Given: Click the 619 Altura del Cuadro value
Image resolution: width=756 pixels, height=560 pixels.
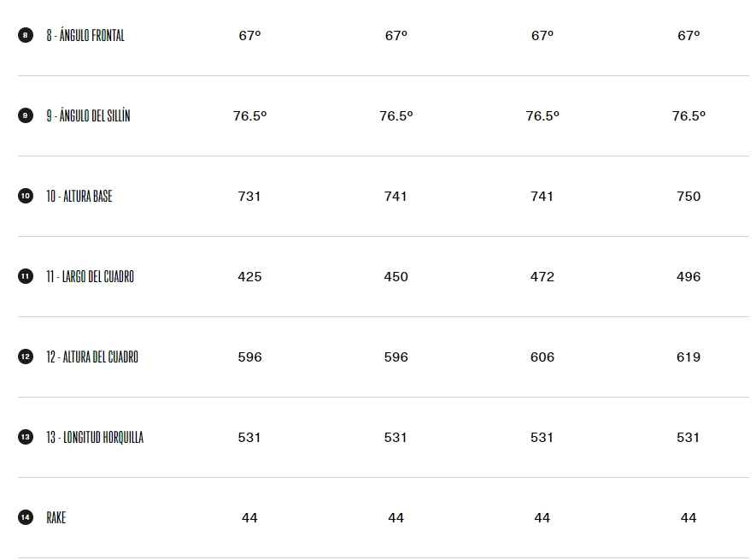Looking at the screenshot, I should tap(689, 357).
